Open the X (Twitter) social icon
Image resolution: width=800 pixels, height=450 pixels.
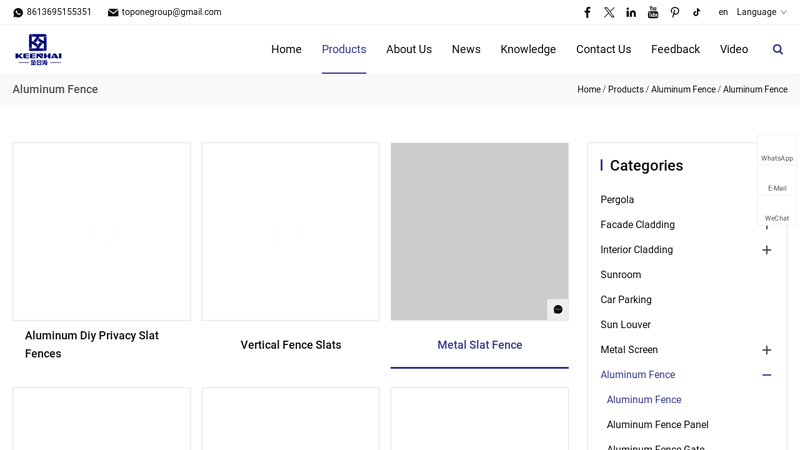(609, 12)
